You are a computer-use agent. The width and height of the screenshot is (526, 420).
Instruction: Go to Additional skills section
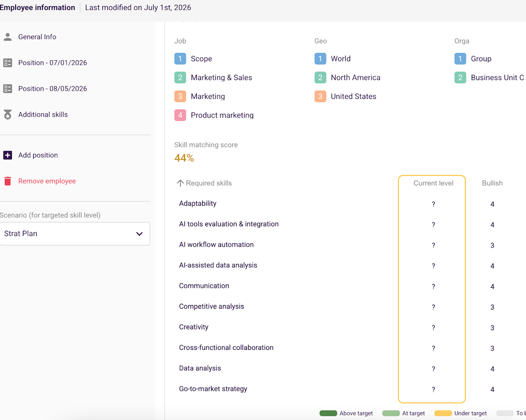pyautogui.click(x=43, y=115)
